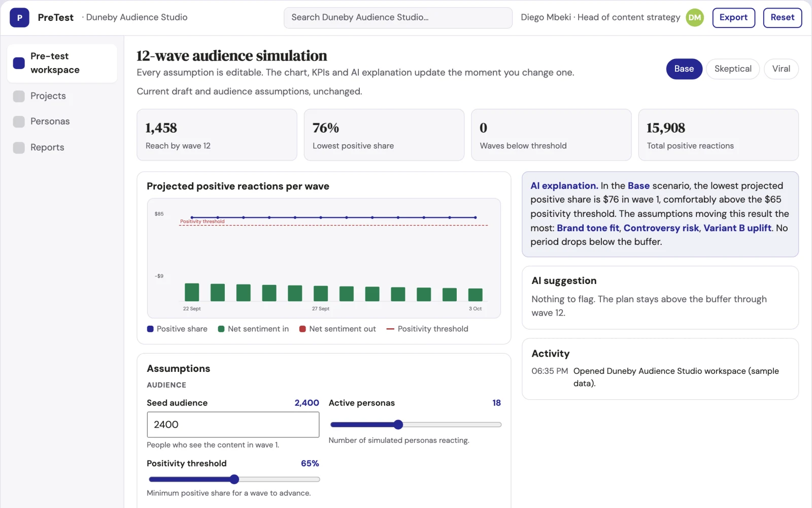Image resolution: width=812 pixels, height=508 pixels.
Task: Go to Pre-test workspace
Action: [62, 63]
